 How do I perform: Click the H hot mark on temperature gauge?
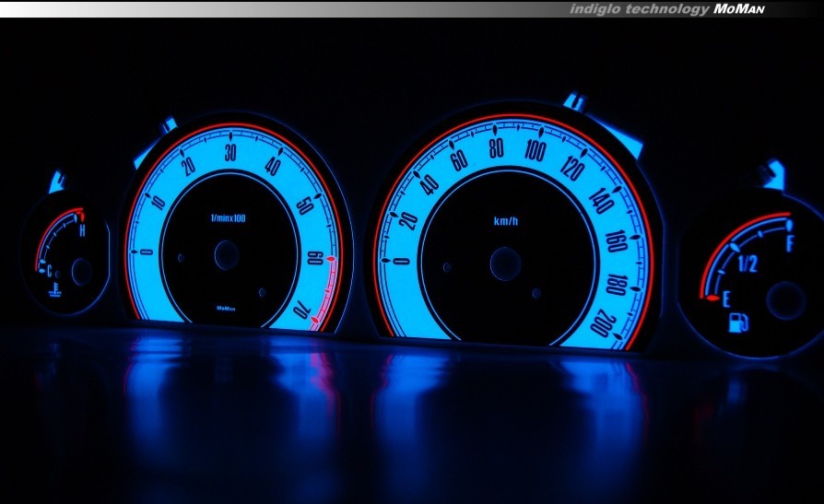point(82,230)
